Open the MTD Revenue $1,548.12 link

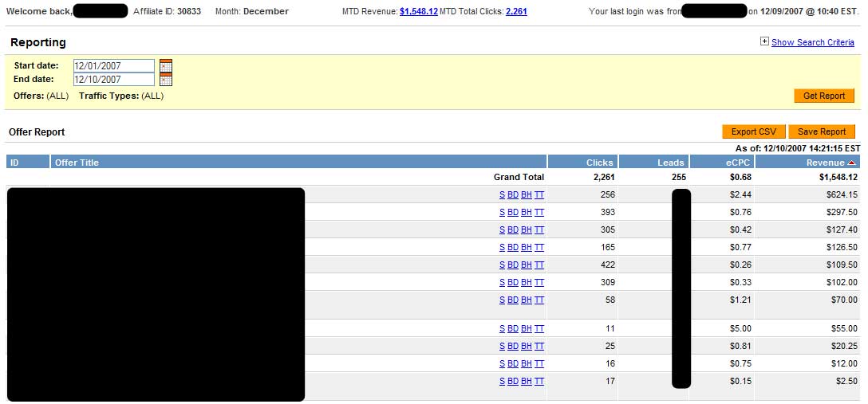(419, 11)
